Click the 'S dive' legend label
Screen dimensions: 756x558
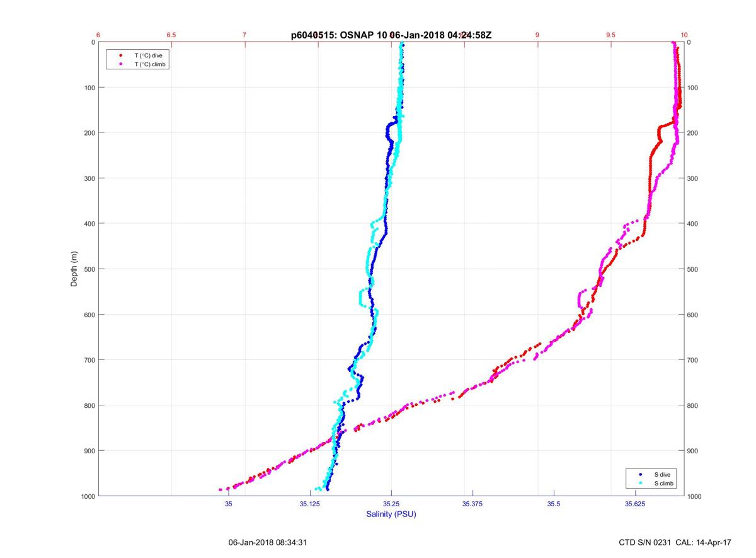(x=663, y=474)
